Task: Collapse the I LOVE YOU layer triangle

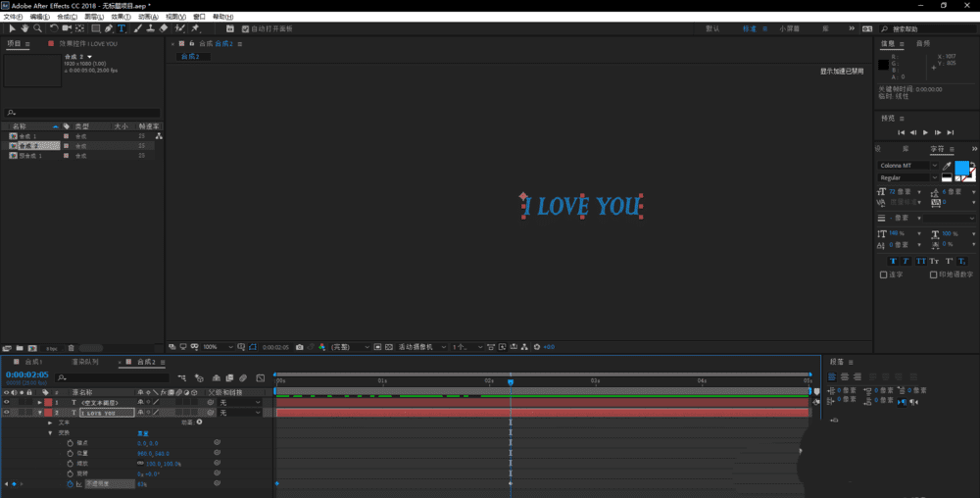Action: (x=40, y=413)
